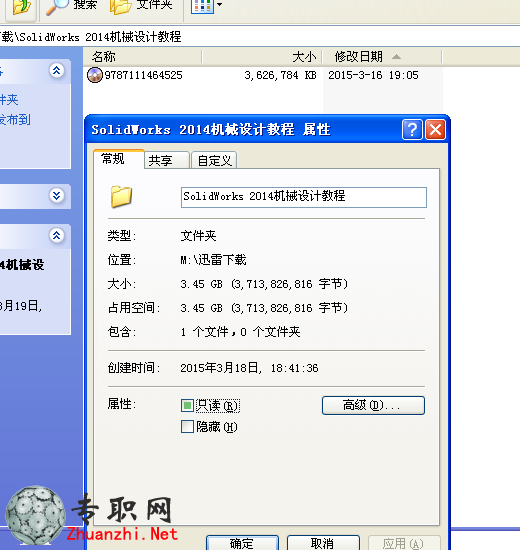Toggle the Folders (文件夹) toolbar button
Image resolution: width=520 pixels, height=550 pixels.
pyautogui.click(x=141, y=6)
